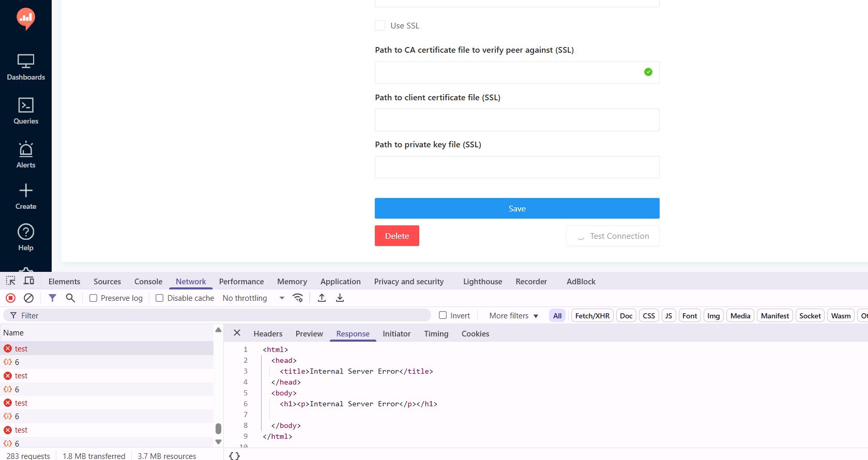Click the blue Save button
The image size is (868, 460).
517,208
